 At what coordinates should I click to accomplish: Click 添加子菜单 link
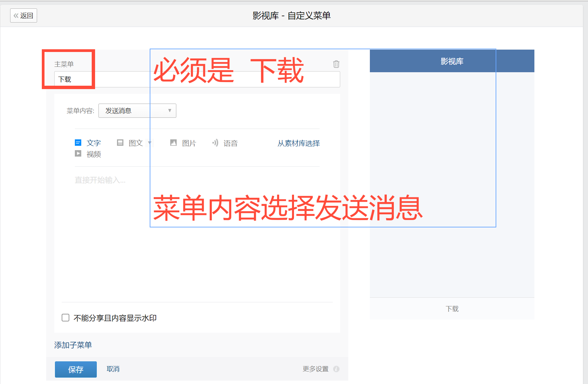pos(73,345)
